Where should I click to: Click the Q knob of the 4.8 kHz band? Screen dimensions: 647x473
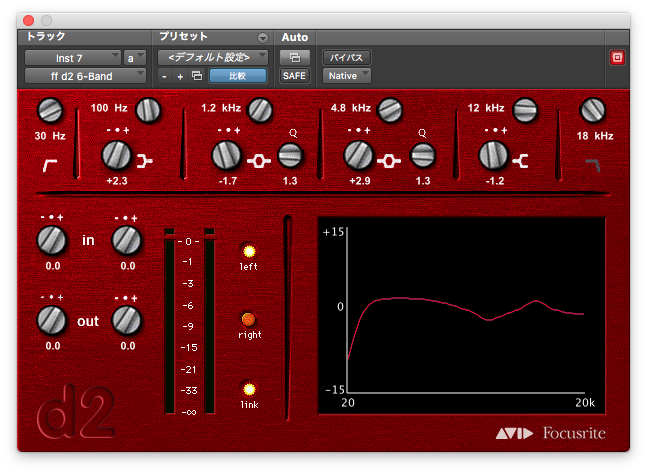click(x=423, y=155)
